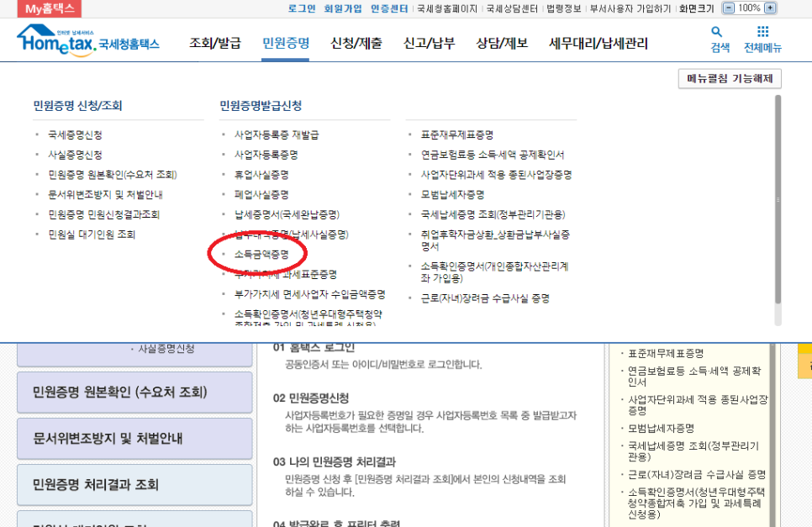Viewport: 812px width, 527px height.
Task: Decrease screen size with the - zoom button
Action: click(x=729, y=8)
